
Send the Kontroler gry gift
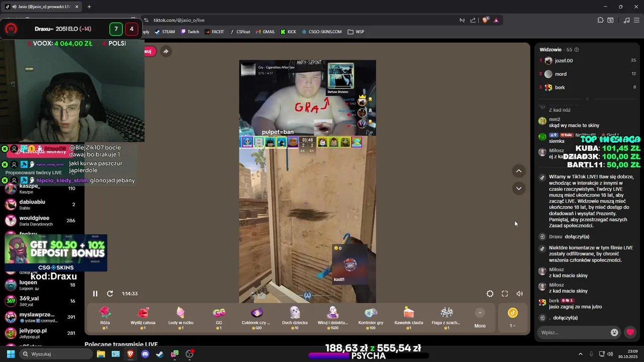coord(371,318)
